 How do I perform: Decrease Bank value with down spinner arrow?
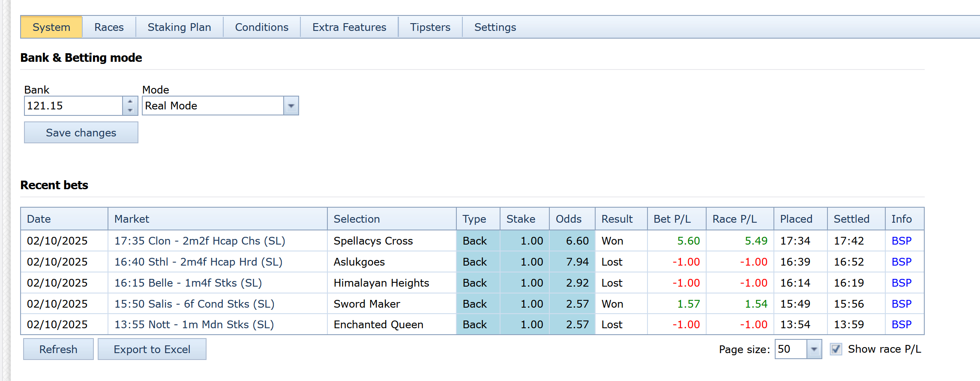(x=130, y=110)
